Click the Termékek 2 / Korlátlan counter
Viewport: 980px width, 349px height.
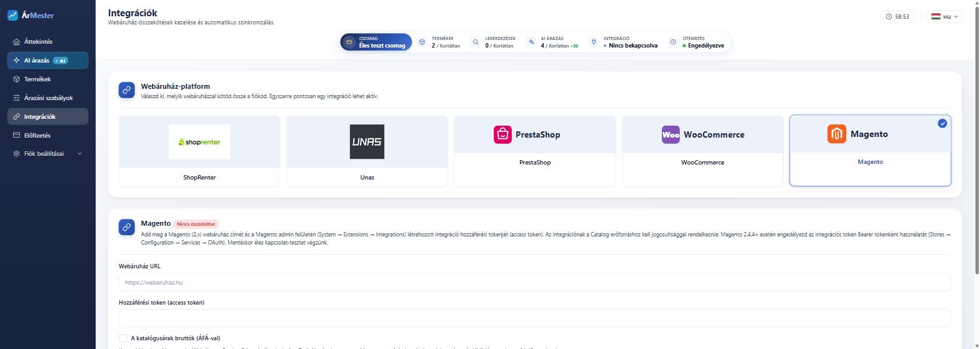446,46
